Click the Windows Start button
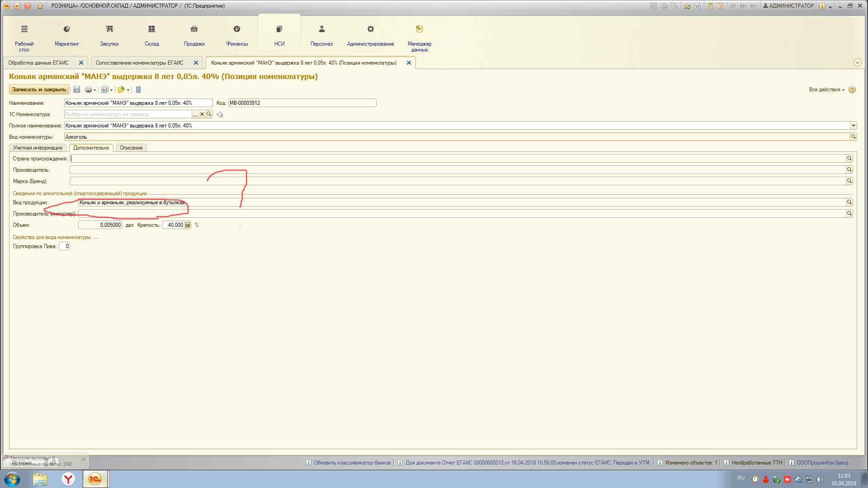Image resolution: width=868 pixels, height=488 pixels. (x=12, y=479)
